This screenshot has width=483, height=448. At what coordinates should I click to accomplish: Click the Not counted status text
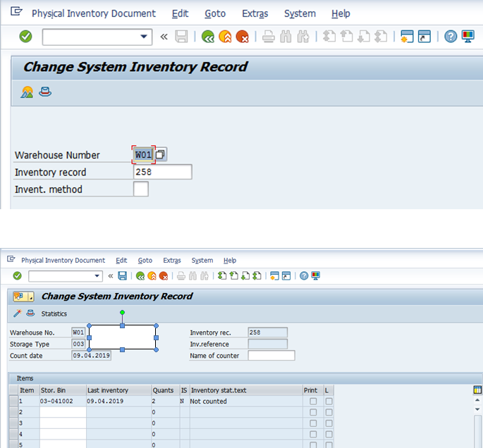pyautogui.click(x=208, y=402)
